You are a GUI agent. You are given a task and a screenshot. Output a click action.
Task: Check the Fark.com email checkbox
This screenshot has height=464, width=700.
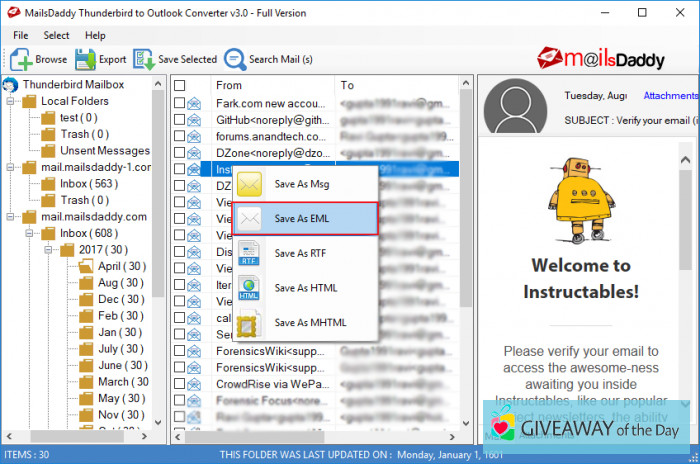[180, 103]
